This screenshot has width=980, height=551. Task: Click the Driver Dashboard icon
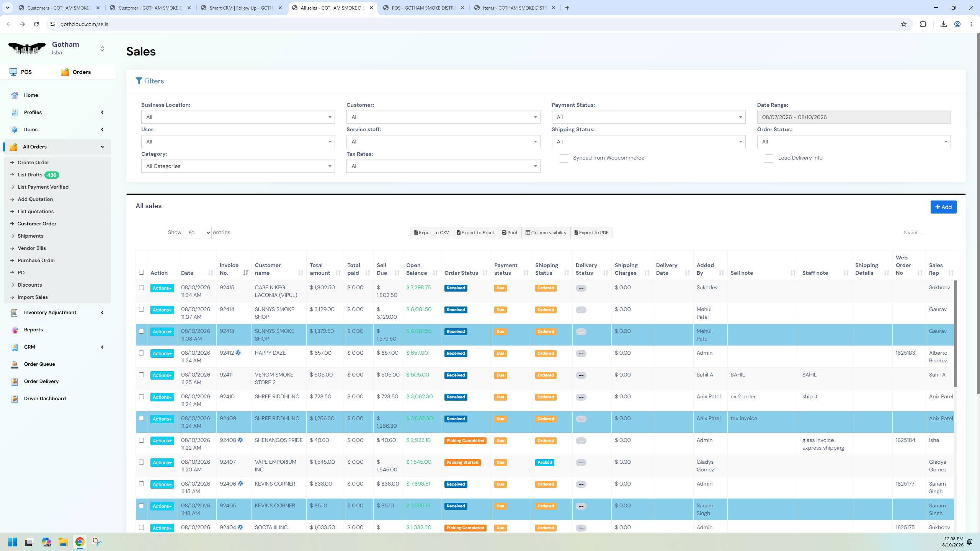pyautogui.click(x=15, y=399)
